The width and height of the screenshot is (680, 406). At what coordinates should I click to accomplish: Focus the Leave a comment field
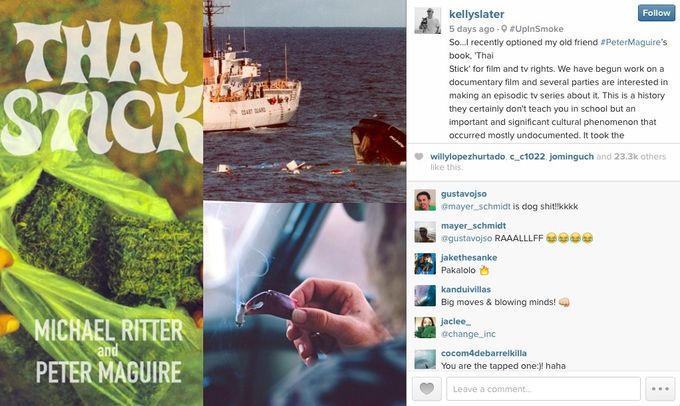pyautogui.click(x=543, y=389)
